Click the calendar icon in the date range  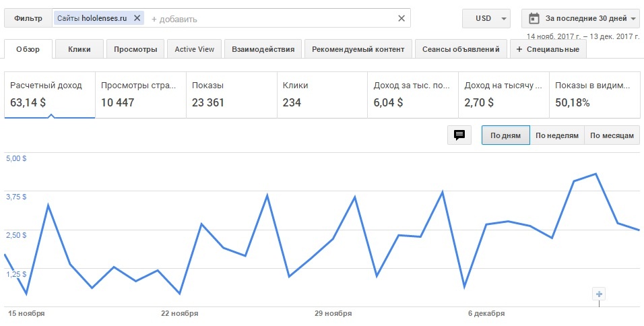point(534,18)
